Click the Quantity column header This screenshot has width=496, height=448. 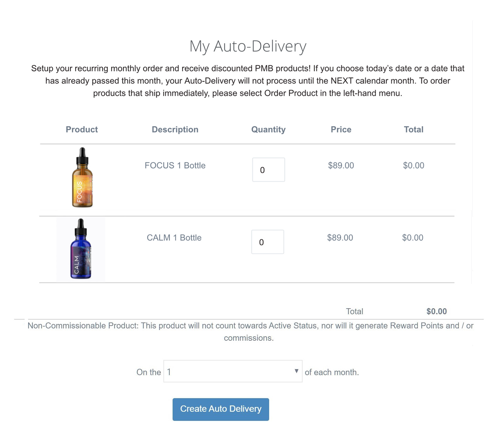[x=269, y=129]
